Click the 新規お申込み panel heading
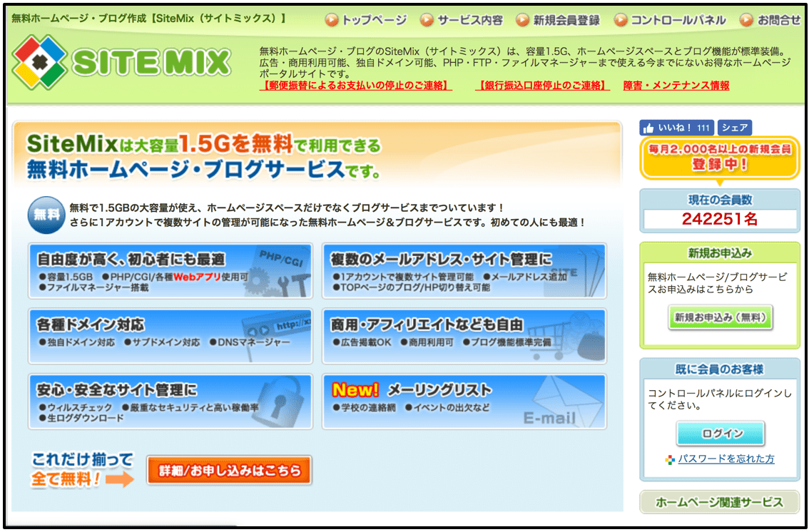The image size is (809, 532). tap(720, 253)
